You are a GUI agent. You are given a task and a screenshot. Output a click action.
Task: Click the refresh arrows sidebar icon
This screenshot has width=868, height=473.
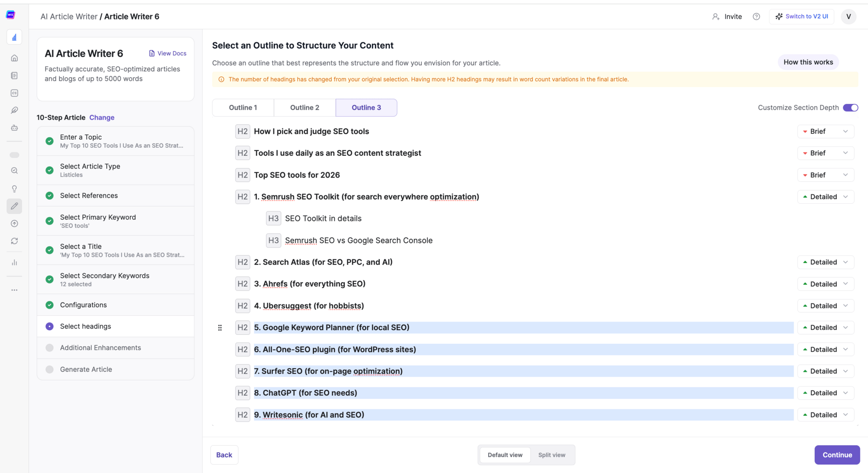(14, 241)
